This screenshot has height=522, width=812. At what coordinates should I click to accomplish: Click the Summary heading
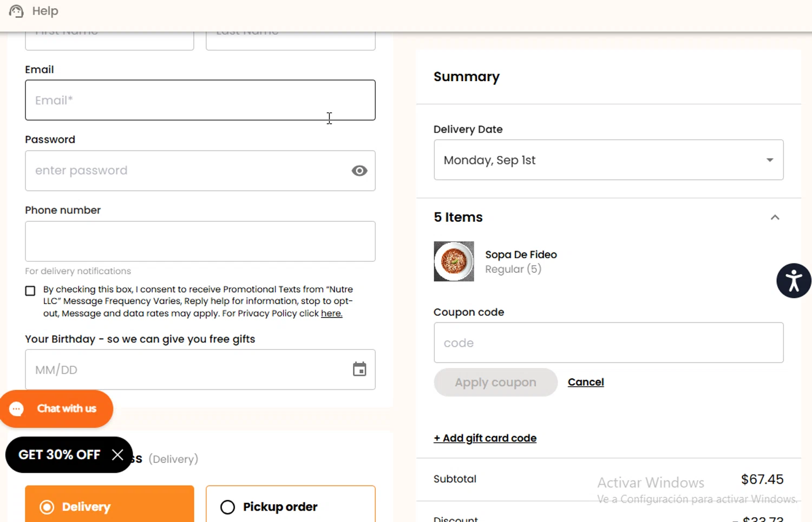467,77
